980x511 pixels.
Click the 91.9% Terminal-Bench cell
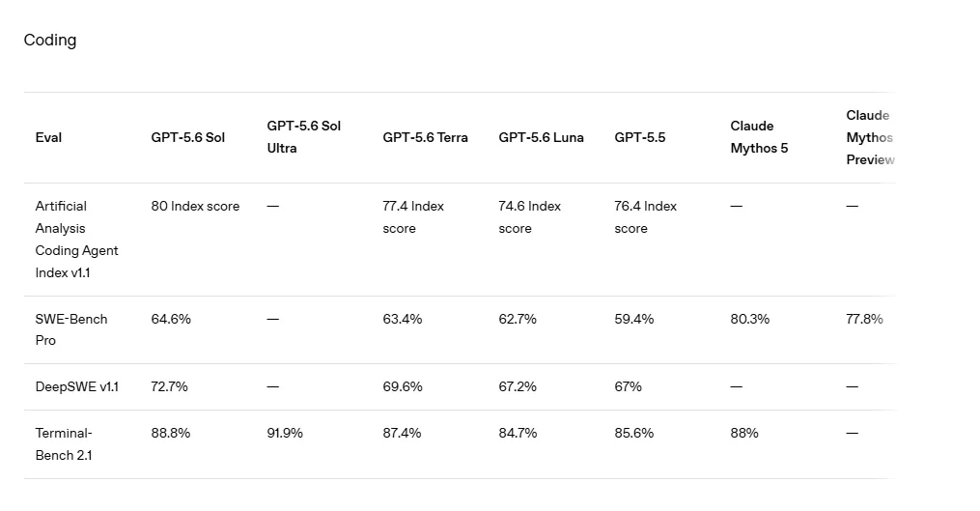point(285,433)
